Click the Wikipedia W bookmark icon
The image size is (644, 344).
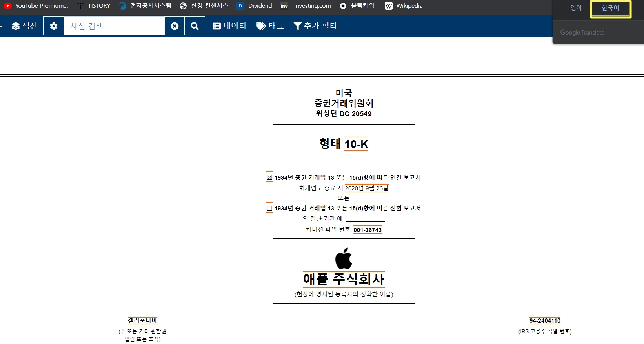pyautogui.click(x=389, y=6)
